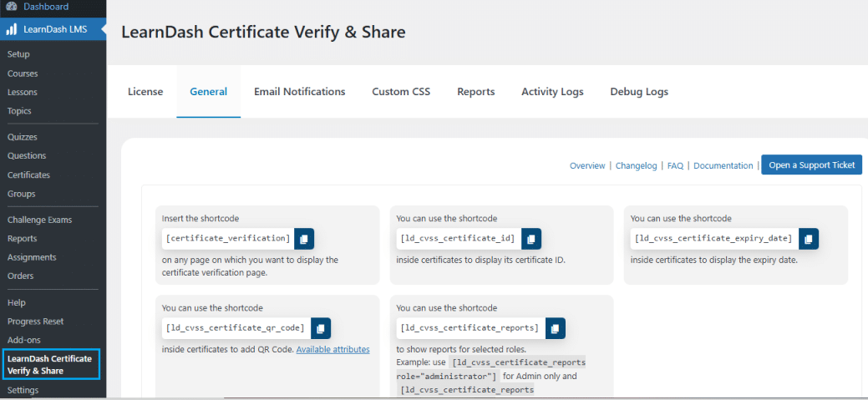Copy the certificate QR code shortcode
The height and width of the screenshot is (400, 868).
click(321, 328)
